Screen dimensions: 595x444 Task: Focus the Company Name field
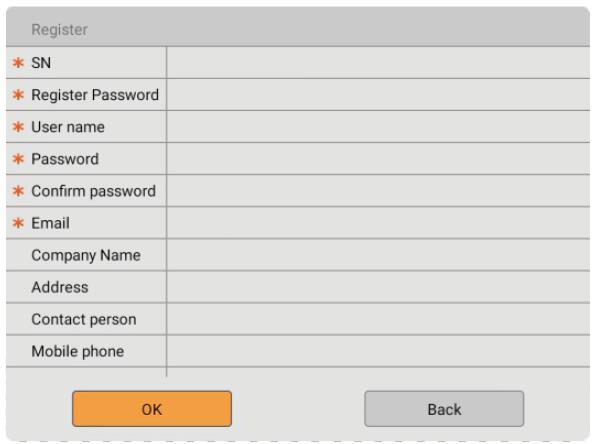point(378,255)
